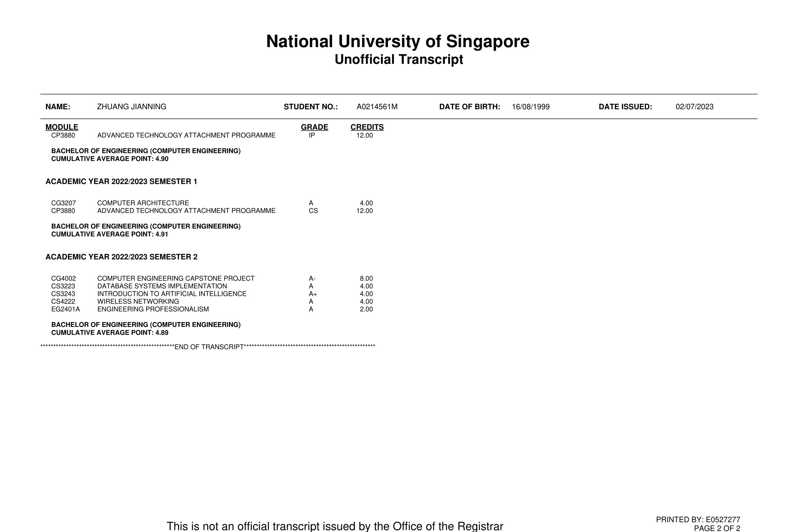Click 'COMPUTER ENGINEERING CAPSTONE PROJECT' title

[x=176, y=278]
